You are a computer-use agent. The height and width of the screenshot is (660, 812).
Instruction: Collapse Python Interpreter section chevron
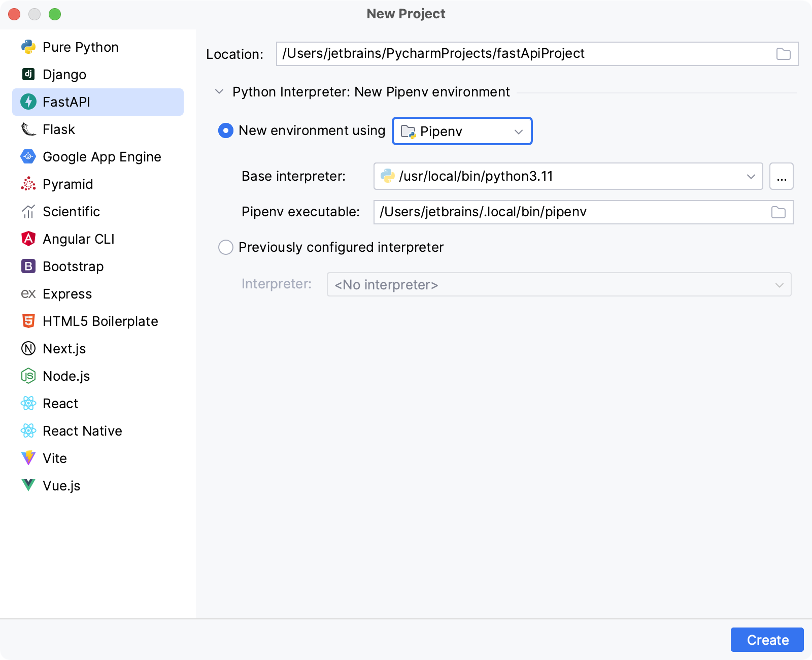click(x=219, y=92)
